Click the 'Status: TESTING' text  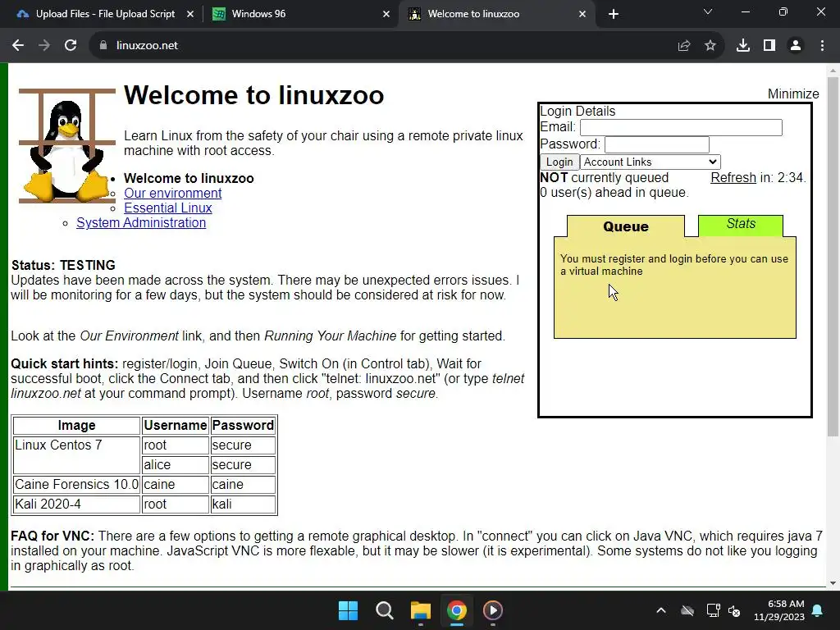point(63,265)
